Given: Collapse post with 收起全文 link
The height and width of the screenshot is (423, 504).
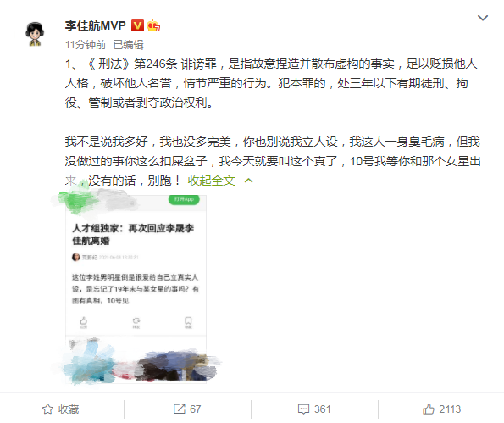Looking at the screenshot, I should pos(211,181).
